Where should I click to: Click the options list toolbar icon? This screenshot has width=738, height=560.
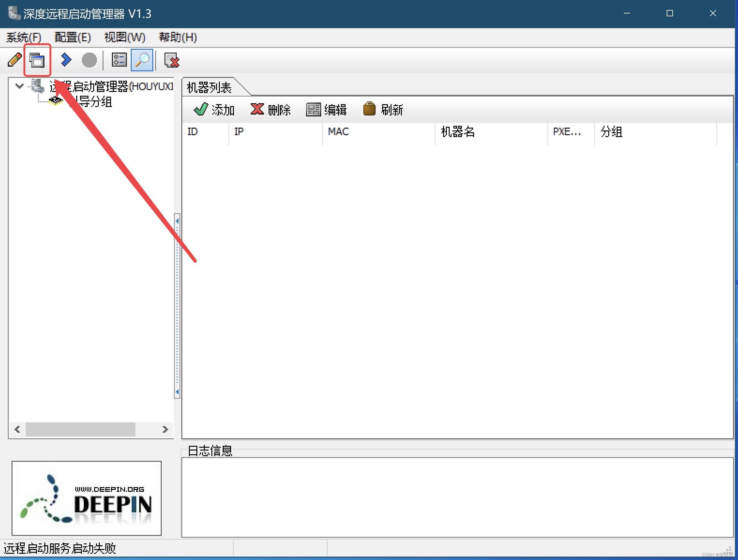point(119,60)
